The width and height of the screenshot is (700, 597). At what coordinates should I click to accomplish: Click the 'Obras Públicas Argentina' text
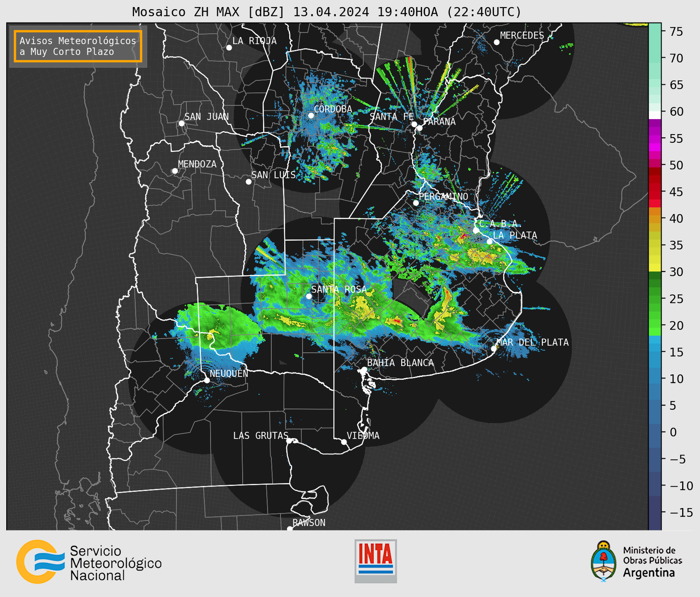pyautogui.click(x=652, y=567)
